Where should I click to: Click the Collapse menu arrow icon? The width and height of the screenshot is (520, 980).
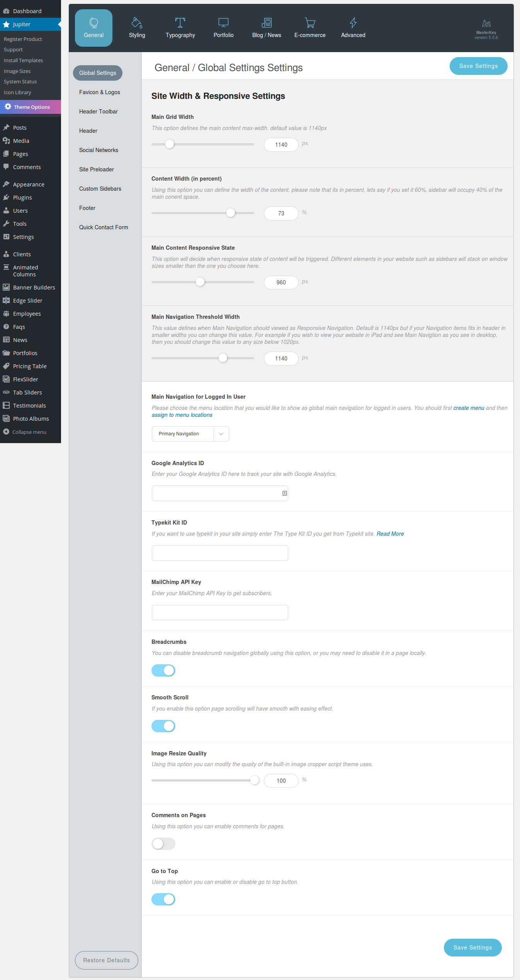tap(6, 432)
